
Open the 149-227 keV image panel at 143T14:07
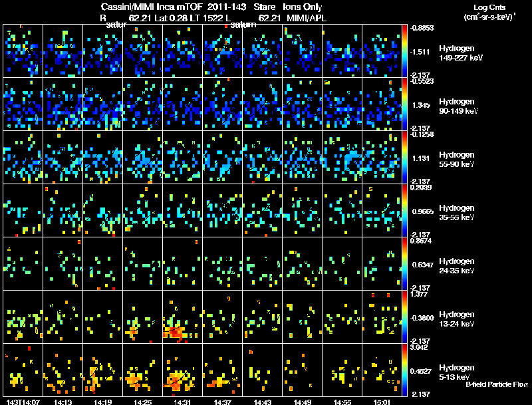click(23, 51)
